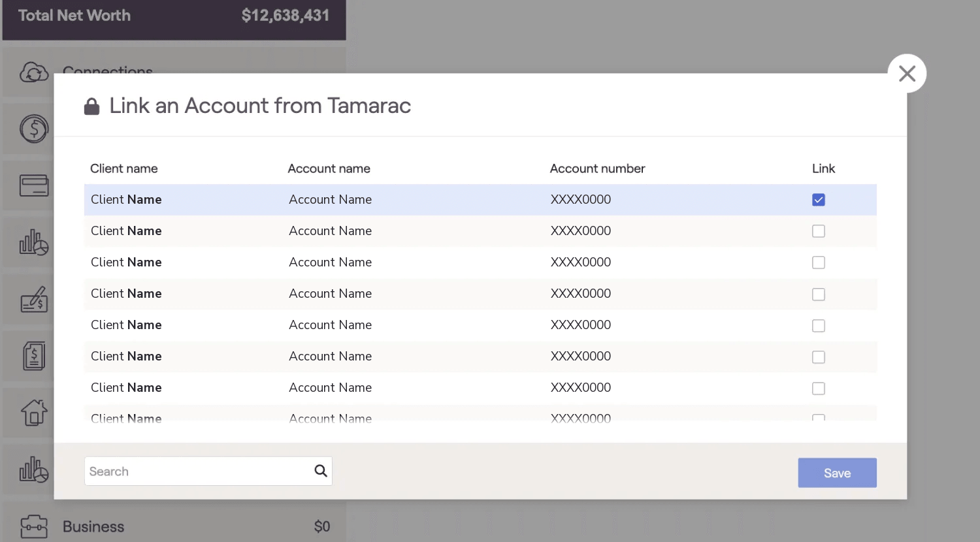
Task: Click the Link column header
Action: (x=823, y=168)
